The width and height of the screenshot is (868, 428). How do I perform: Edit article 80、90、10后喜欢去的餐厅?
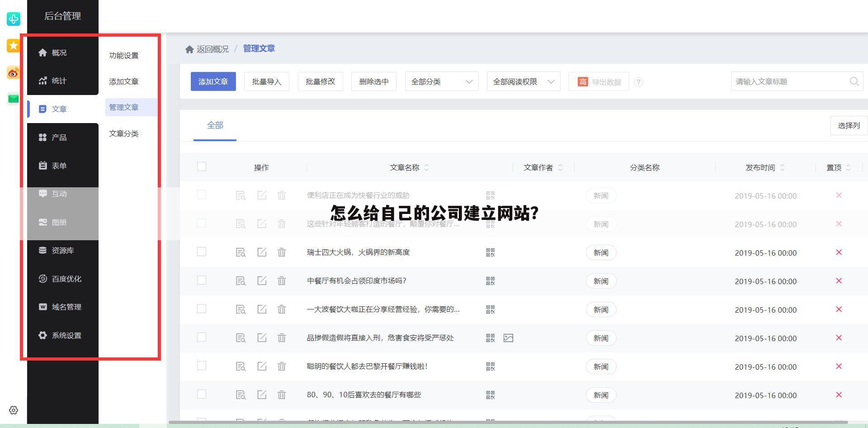point(262,395)
